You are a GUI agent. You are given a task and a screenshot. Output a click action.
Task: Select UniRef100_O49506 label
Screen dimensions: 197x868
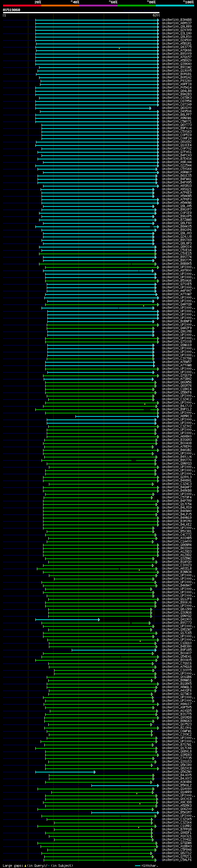(177, 111)
